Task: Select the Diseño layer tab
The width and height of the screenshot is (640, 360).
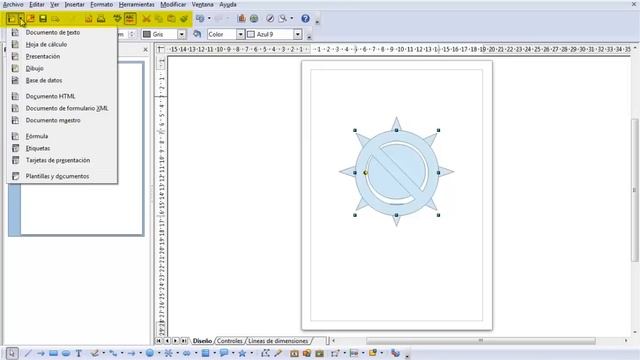Action: point(202,341)
